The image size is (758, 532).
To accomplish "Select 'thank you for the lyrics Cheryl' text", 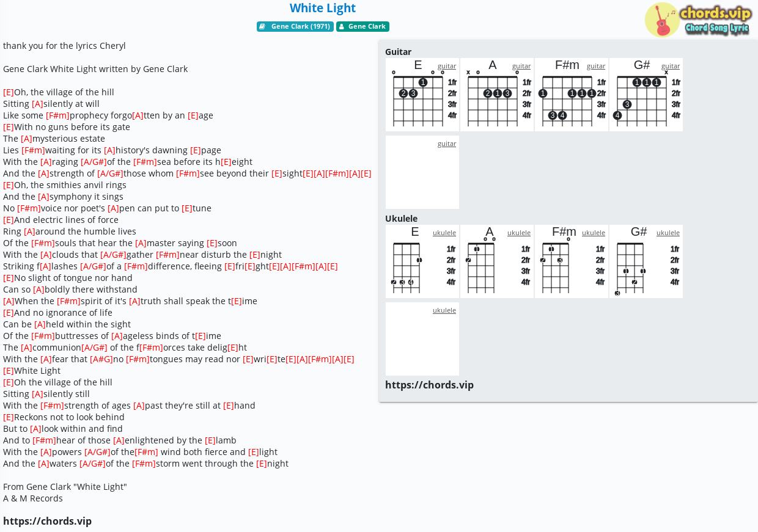I will point(64,46).
